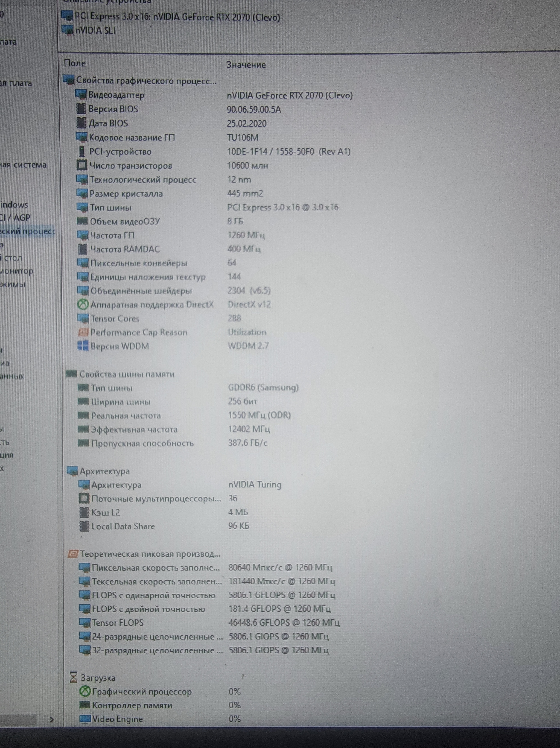This screenshot has width=560, height=748.
Task: Click the Значение column header
Action: click(246, 65)
